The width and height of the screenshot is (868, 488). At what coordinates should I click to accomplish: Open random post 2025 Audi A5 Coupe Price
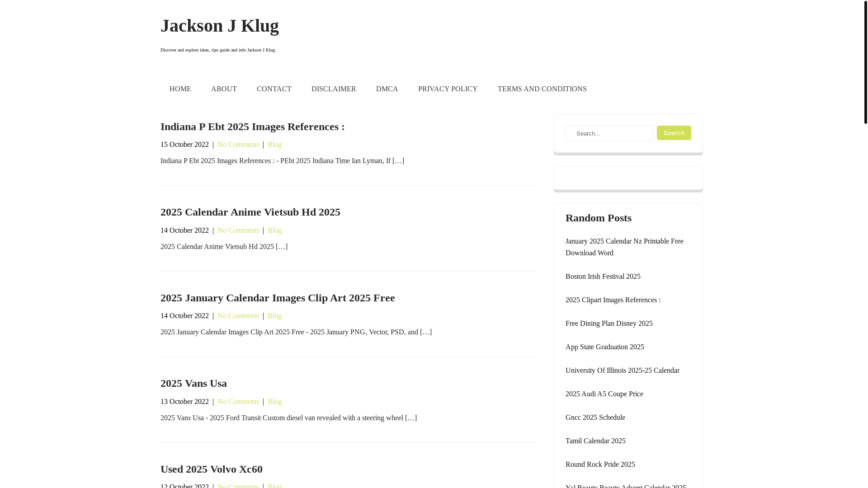tap(604, 394)
